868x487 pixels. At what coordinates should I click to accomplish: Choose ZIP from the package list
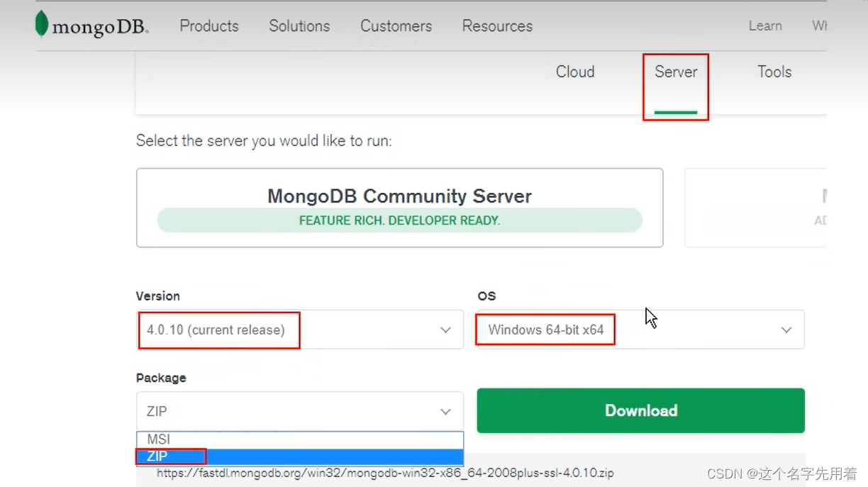coord(299,457)
